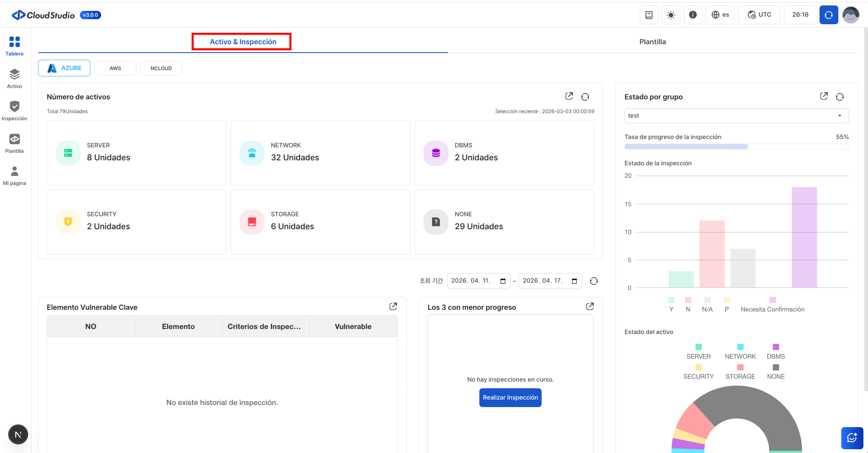Switch to the Plantilla tab

click(x=652, y=42)
